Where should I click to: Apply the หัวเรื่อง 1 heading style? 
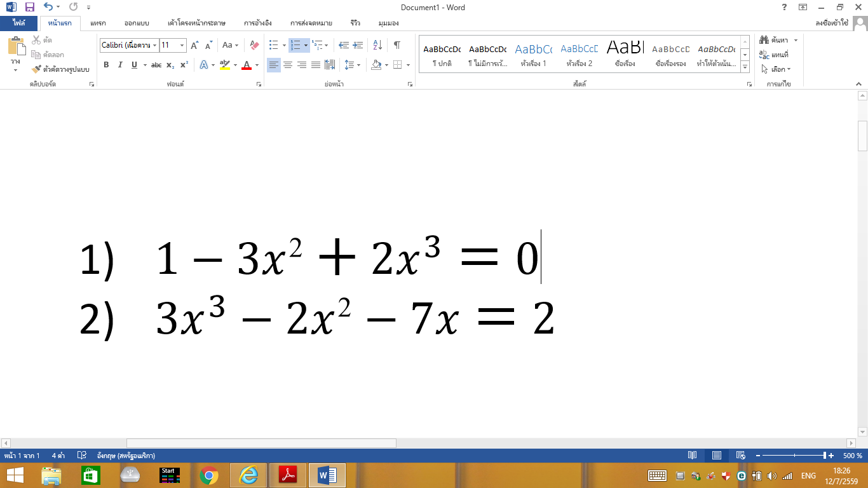[533, 55]
